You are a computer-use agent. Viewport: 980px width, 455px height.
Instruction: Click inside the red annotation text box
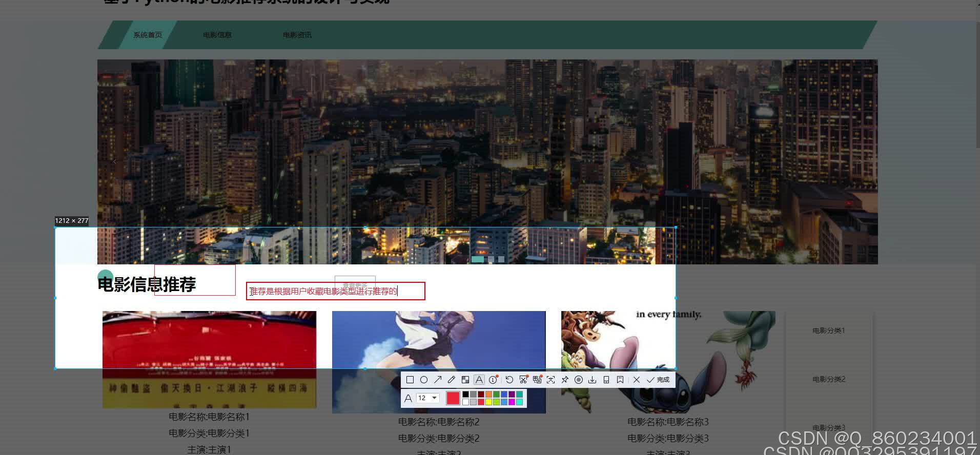point(336,291)
